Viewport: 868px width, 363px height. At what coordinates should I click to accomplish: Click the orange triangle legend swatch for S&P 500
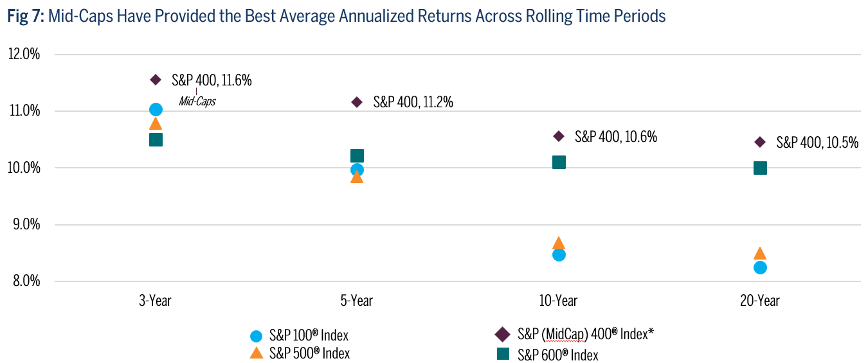pyautogui.click(x=256, y=353)
